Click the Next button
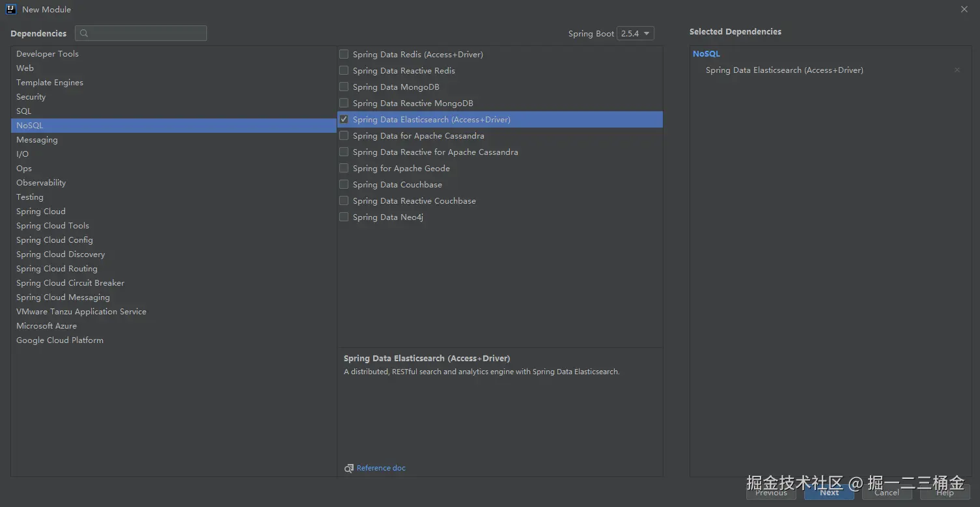This screenshot has width=980, height=507. [829, 493]
